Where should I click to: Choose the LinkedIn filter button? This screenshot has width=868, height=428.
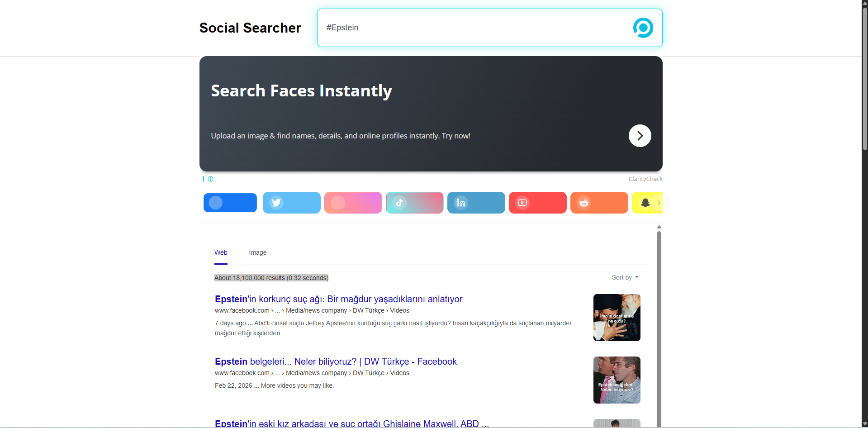click(x=476, y=203)
